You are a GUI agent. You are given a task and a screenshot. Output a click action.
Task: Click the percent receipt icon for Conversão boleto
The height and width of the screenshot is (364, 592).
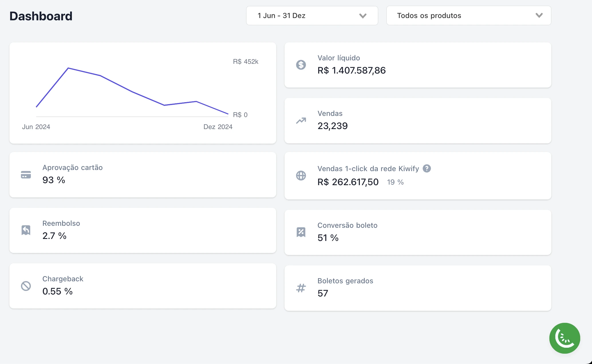(301, 232)
